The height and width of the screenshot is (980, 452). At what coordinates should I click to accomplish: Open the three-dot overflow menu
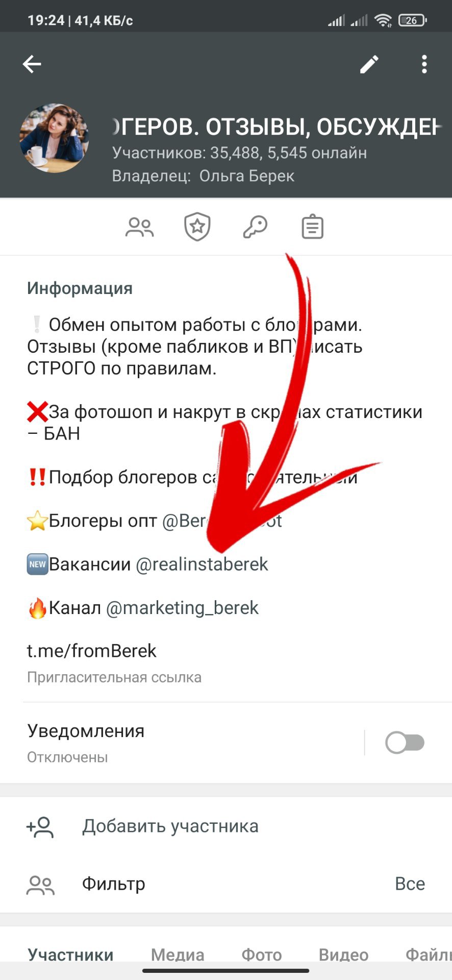(x=424, y=64)
